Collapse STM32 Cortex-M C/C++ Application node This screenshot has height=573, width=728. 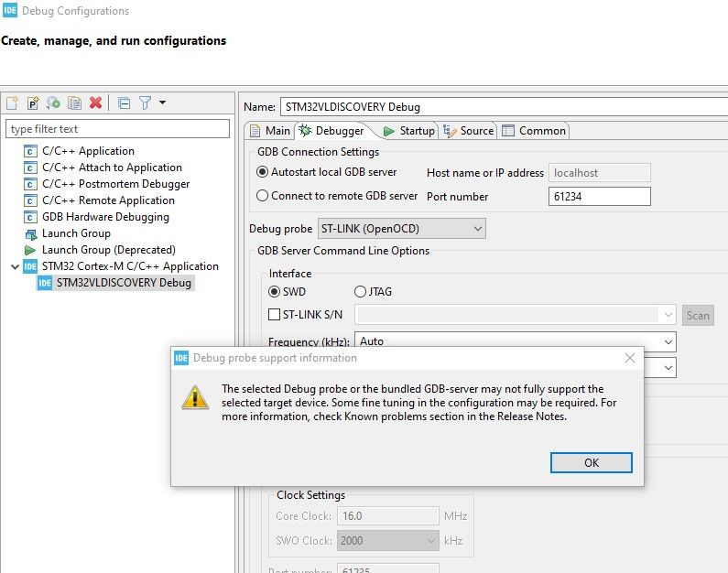pyautogui.click(x=15, y=266)
